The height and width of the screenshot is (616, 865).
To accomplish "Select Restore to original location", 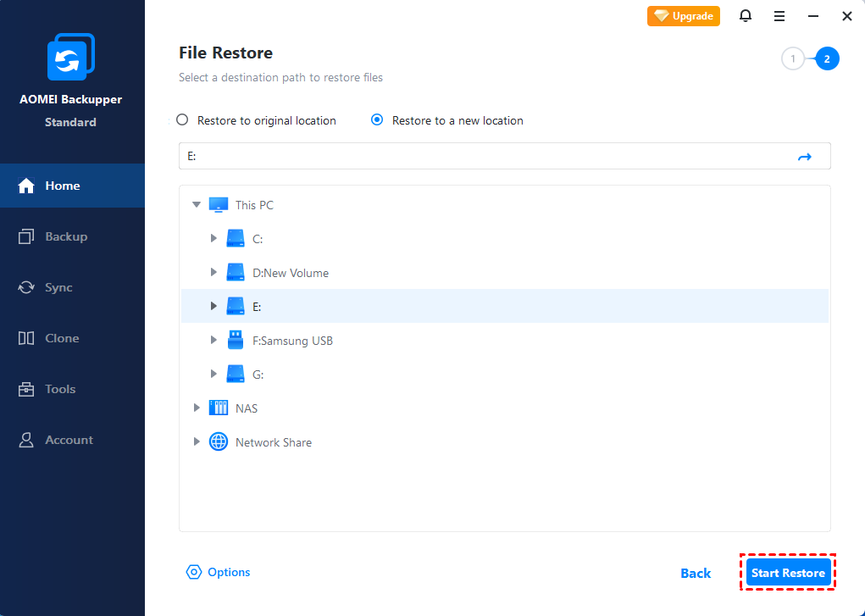I will click(x=182, y=120).
